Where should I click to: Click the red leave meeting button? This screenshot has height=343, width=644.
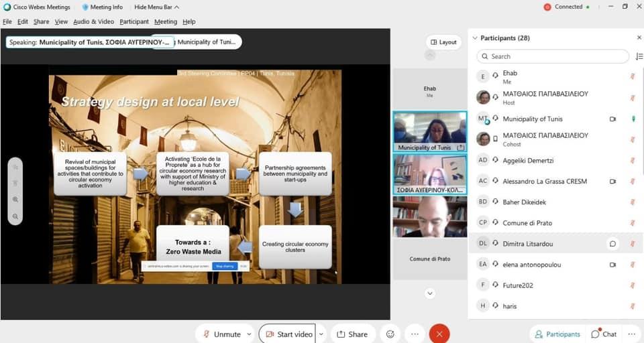[439, 334]
